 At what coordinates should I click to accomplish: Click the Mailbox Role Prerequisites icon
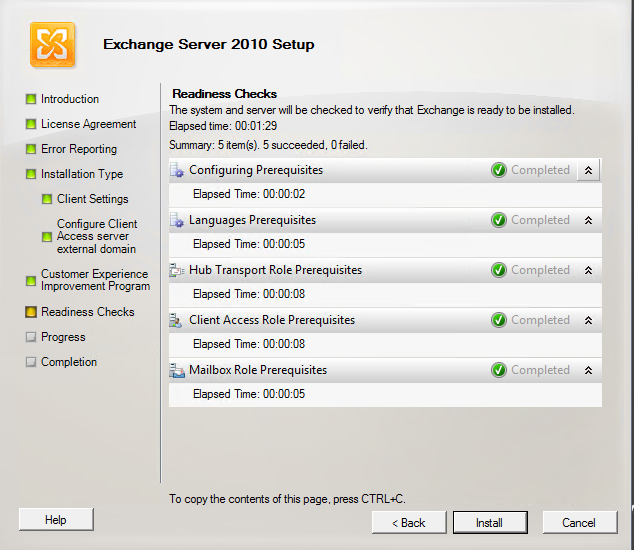coord(177,370)
